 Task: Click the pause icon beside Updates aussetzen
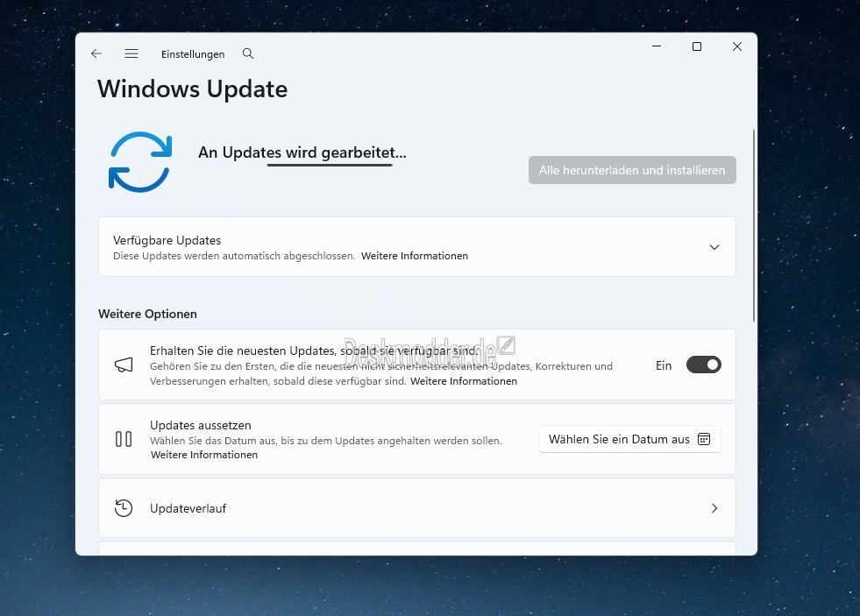[x=124, y=439]
